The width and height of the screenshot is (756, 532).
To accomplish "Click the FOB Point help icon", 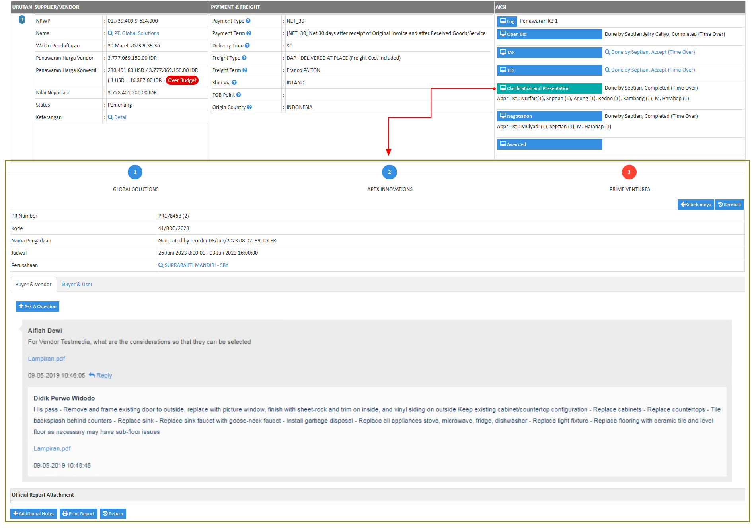I will [x=238, y=95].
